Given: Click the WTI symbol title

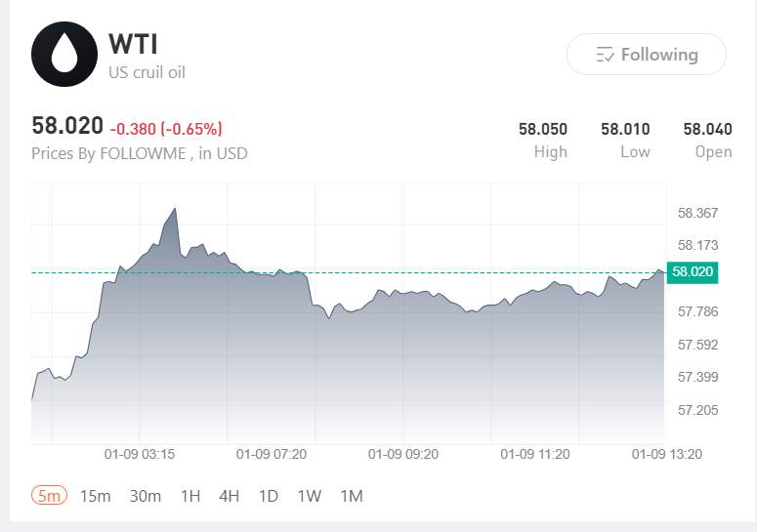Looking at the screenshot, I should pos(133,44).
